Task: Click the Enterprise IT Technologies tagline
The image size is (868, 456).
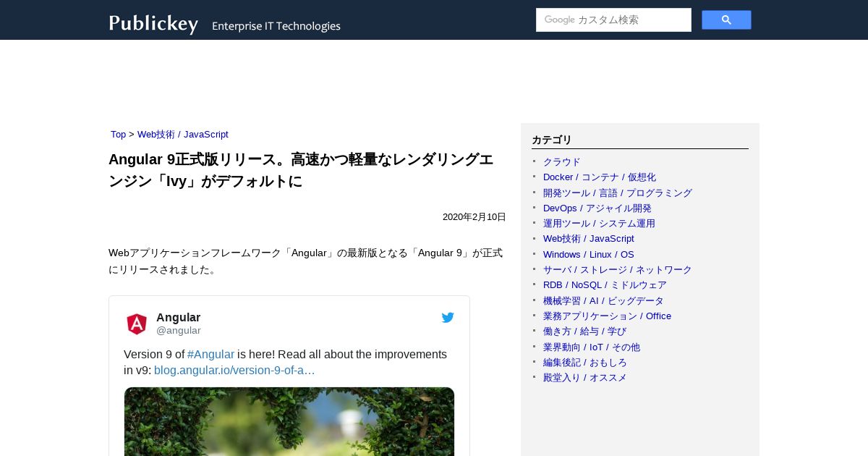Action: (x=276, y=26)
